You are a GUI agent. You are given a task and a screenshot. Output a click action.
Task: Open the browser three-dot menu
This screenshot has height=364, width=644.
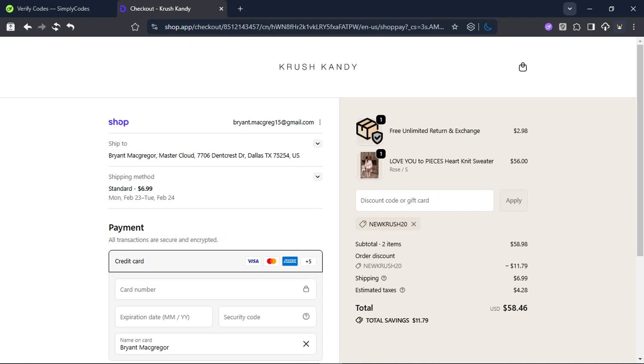(634, 27)
